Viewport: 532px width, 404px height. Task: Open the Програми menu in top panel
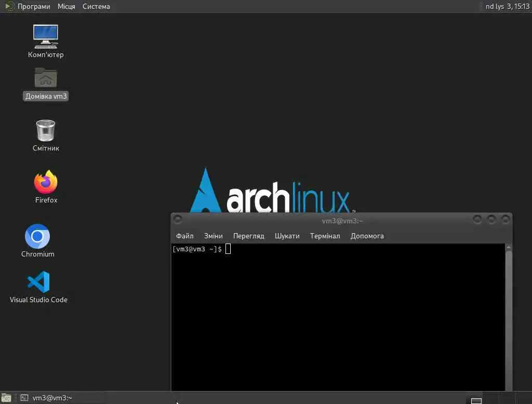click(28, 6)
